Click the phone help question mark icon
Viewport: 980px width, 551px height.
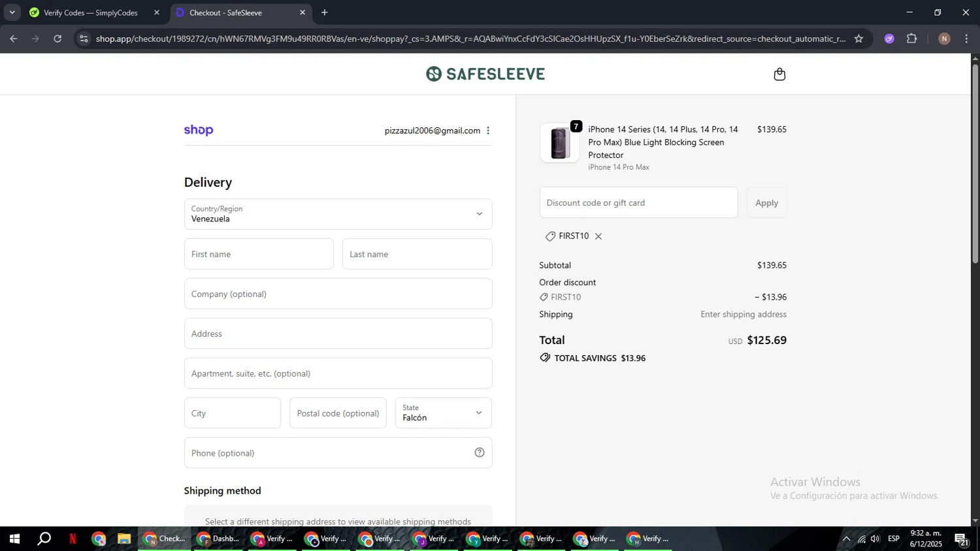[x=480, y=452]
